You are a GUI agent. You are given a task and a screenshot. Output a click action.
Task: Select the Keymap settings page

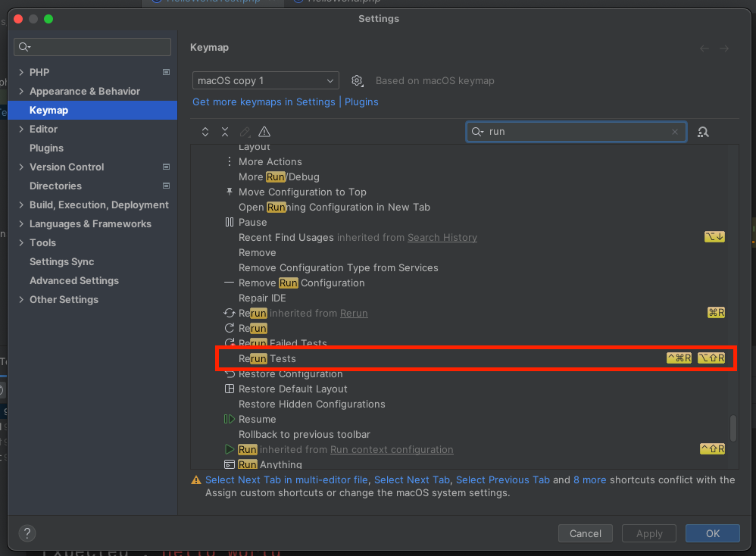click(92, 110)
